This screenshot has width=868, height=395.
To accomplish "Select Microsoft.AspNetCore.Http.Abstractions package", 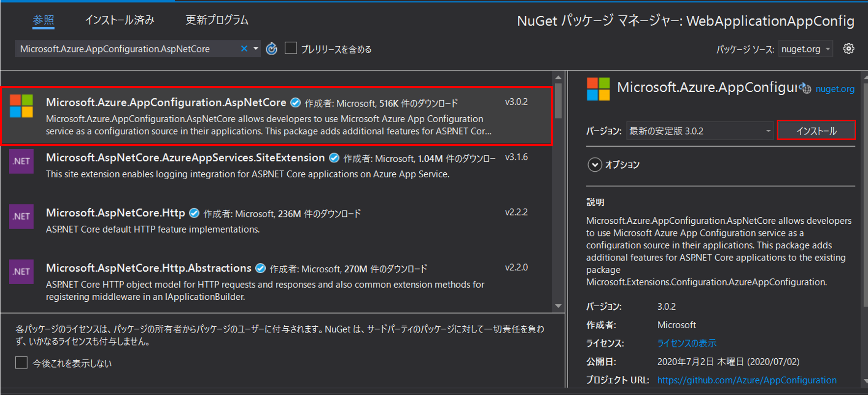I will 276,281.
